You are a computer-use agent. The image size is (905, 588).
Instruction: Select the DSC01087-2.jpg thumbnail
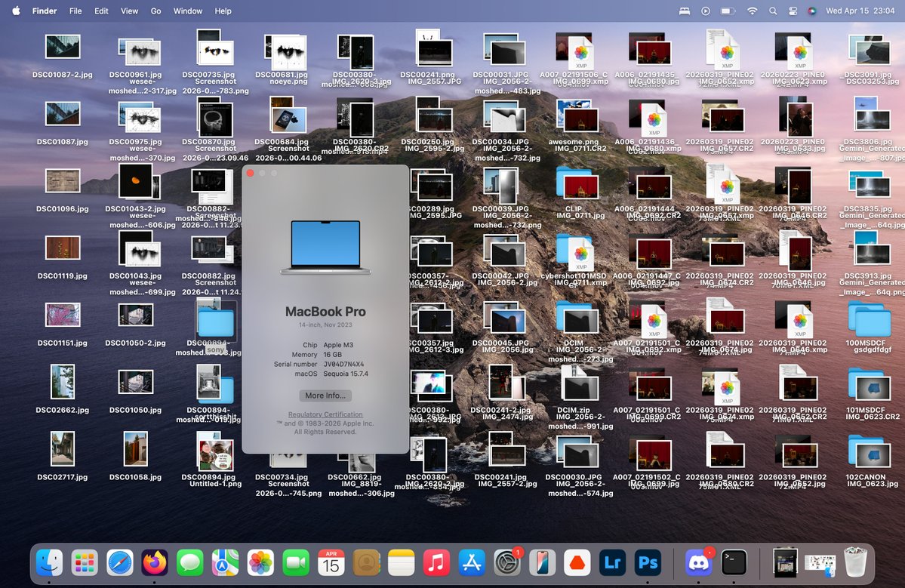pos(63,48)
